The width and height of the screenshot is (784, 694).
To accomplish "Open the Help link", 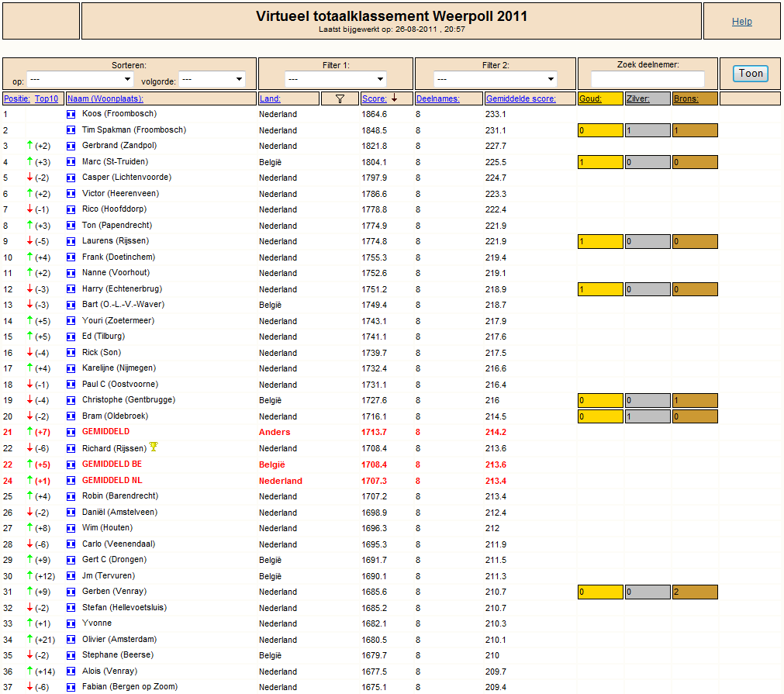I will coord(742,22).
